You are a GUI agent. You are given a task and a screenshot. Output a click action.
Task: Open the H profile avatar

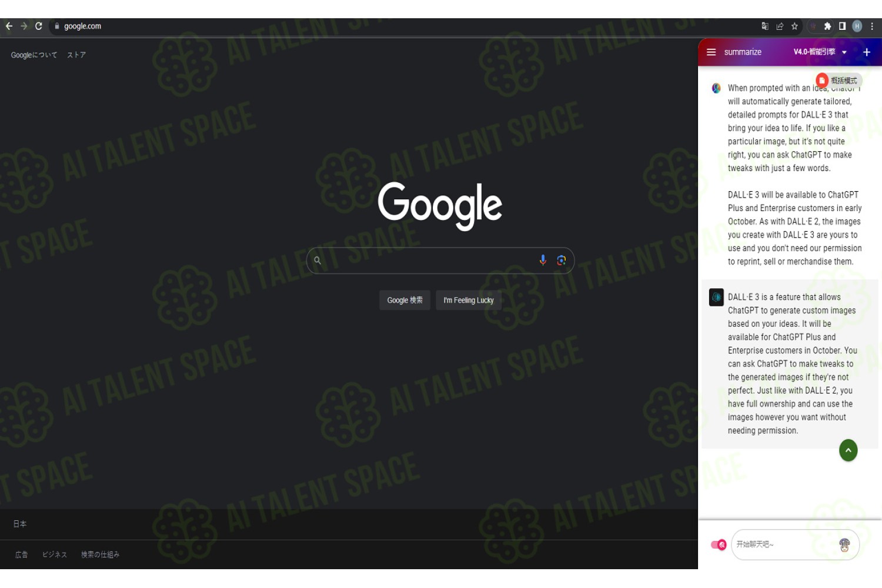click(x=857, y=26)
